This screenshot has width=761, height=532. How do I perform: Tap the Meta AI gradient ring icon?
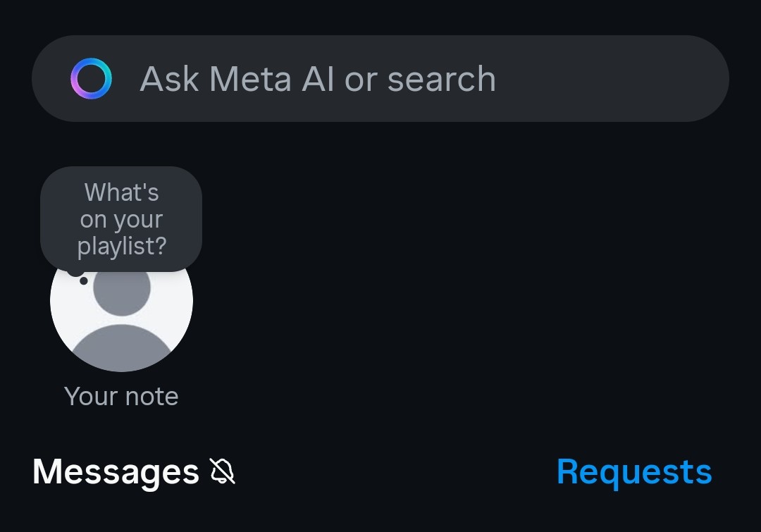tap(91, 79)
